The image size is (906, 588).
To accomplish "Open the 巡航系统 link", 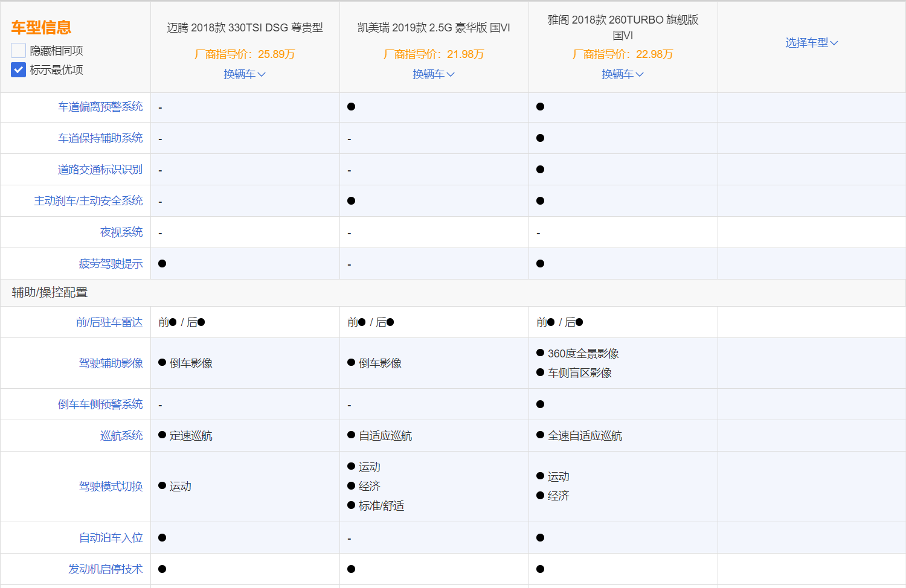I will pyautogui.click(x=121, y=436).
